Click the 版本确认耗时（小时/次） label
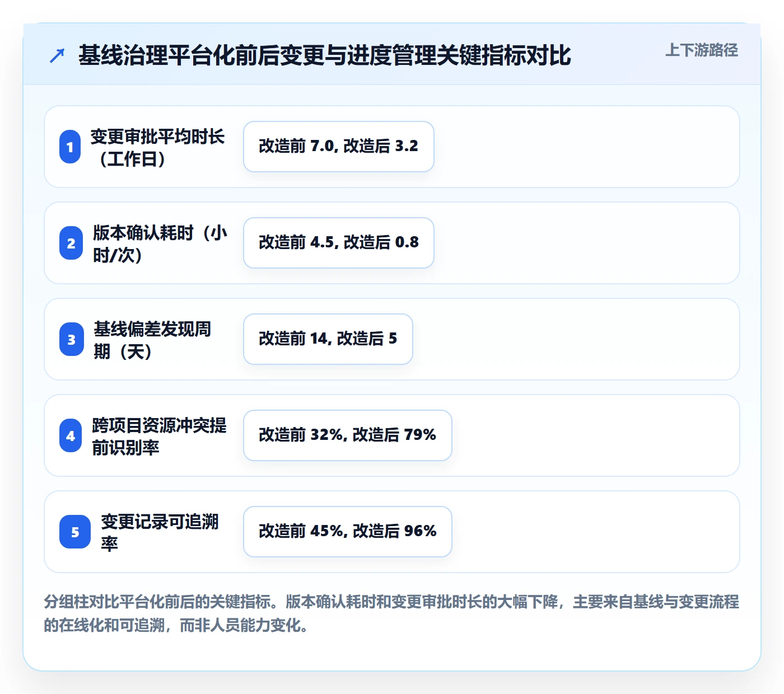The width and height of the screenshot is (784, 694). pyautogui.click(x=160, y=243)
